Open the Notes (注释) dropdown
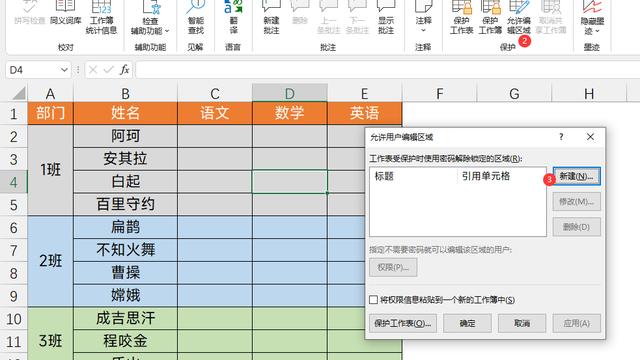 (423, 17)
